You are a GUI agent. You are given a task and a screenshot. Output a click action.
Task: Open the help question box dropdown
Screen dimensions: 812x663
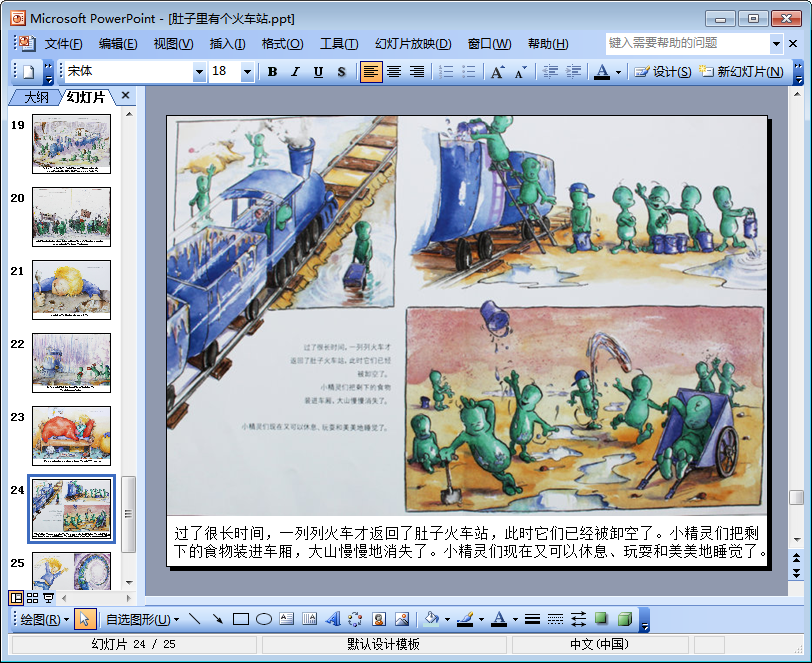pos(776,44)
